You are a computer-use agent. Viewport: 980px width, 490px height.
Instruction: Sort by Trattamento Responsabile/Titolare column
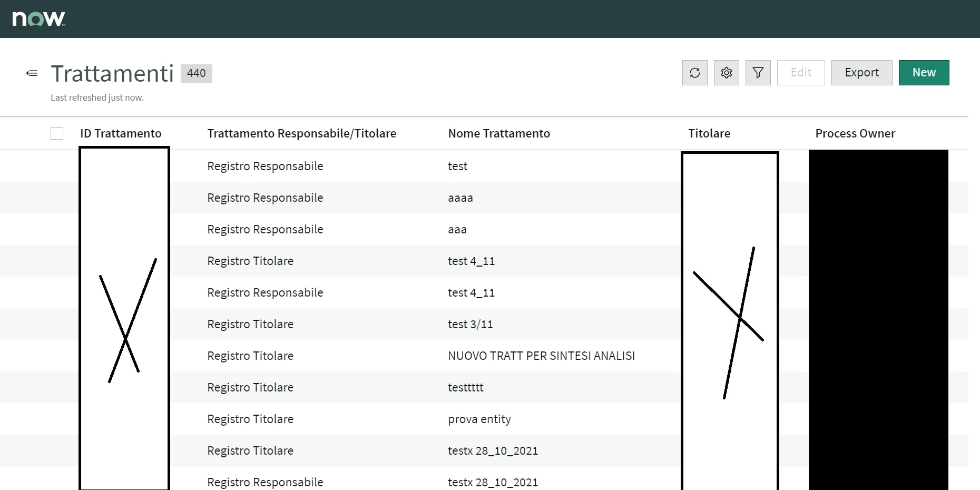(x=301, y=133)
